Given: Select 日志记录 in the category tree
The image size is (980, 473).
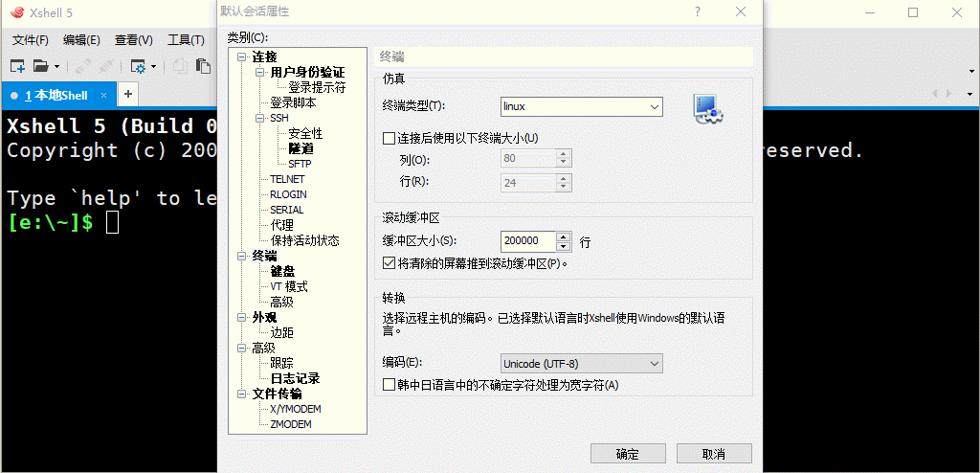Looking at the screenshot, I should (x=295, y=378).
